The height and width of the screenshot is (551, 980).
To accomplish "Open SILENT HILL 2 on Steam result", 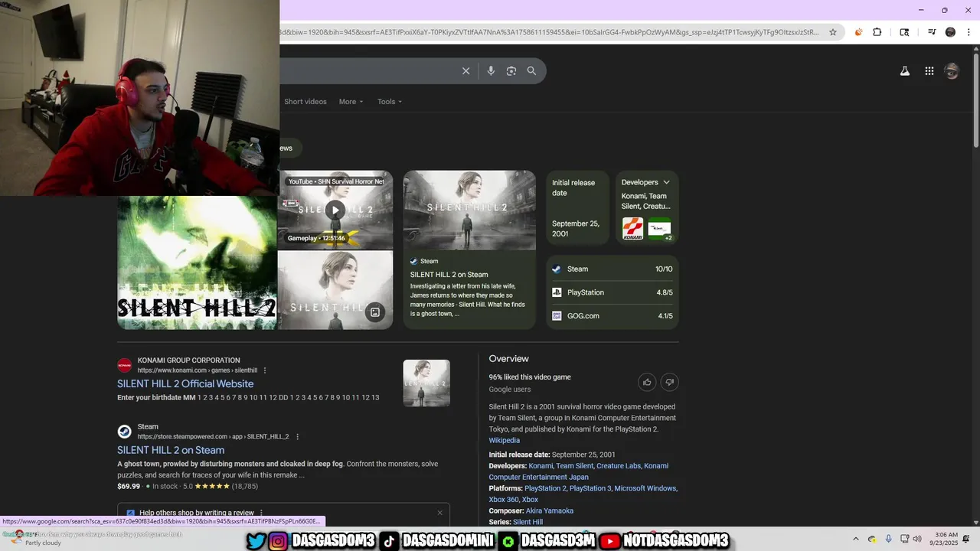I will pyautogui.click(x=171, y=450).
